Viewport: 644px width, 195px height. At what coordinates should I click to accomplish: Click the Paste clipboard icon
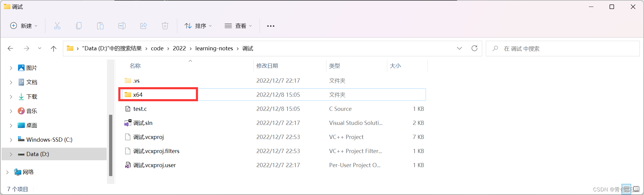coord(100,26)
